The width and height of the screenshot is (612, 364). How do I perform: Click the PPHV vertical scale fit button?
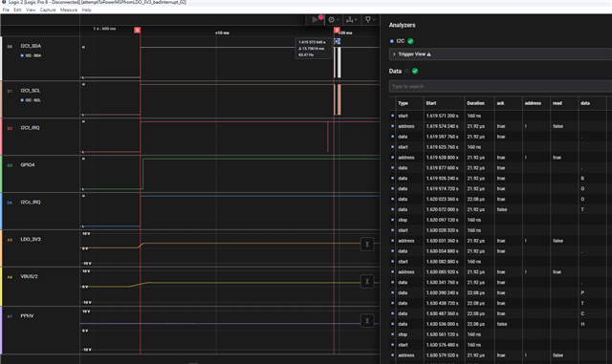pyautogui.click(x=367, y=321)
